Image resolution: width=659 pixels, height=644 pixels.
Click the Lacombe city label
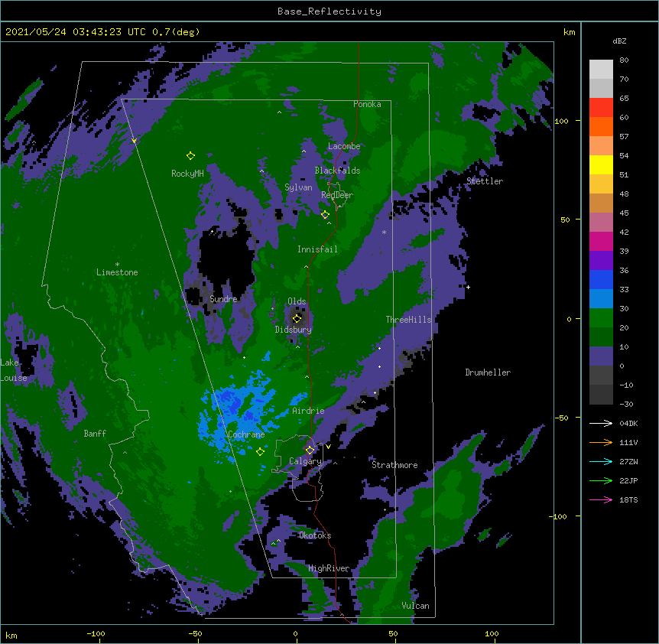(x=344, y=146)
